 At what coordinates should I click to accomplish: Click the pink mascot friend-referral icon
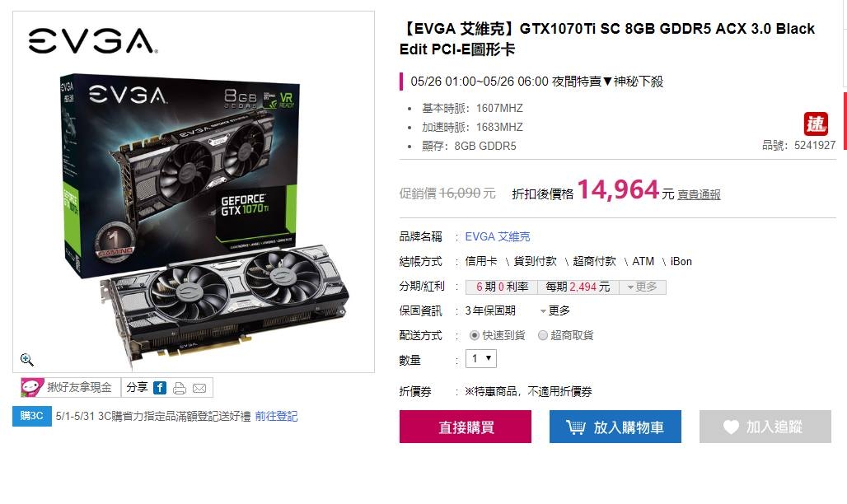point(32,387)
